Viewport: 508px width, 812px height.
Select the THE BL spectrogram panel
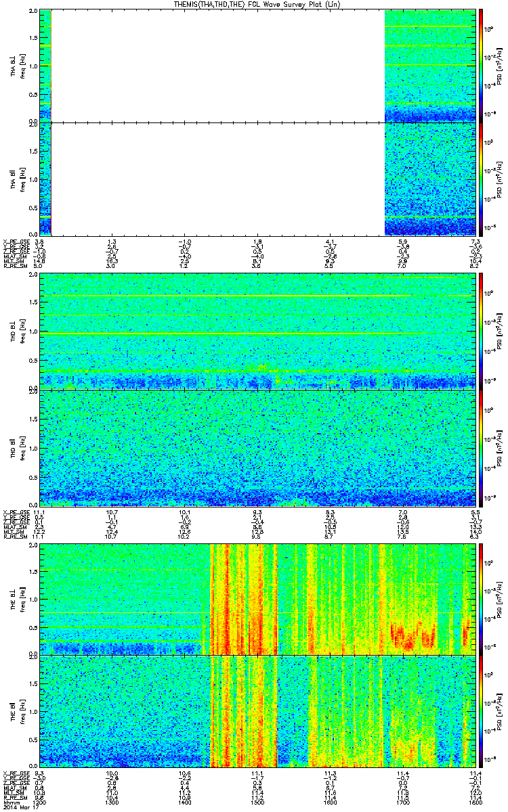point(258,599)
